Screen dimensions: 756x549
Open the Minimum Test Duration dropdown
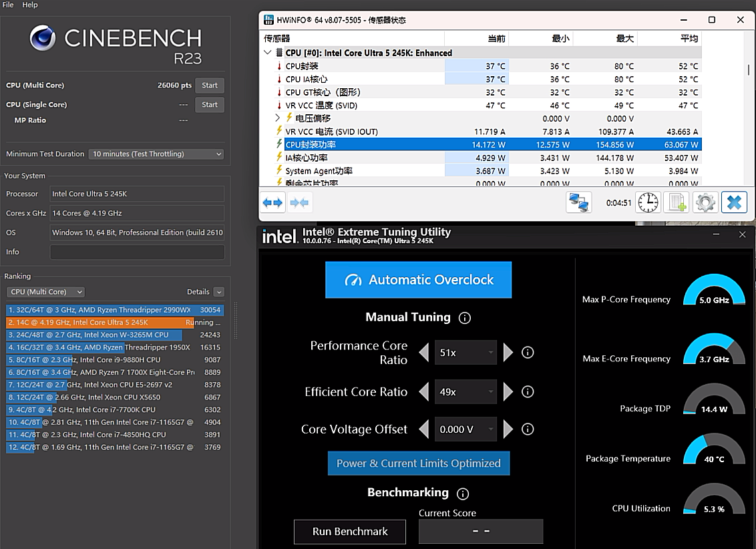coord(156,154)
